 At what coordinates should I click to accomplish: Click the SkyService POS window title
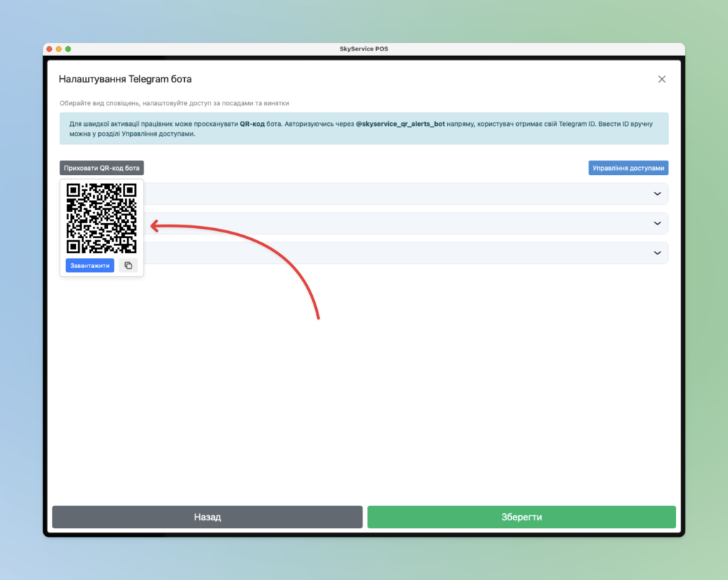click(364, 49)
